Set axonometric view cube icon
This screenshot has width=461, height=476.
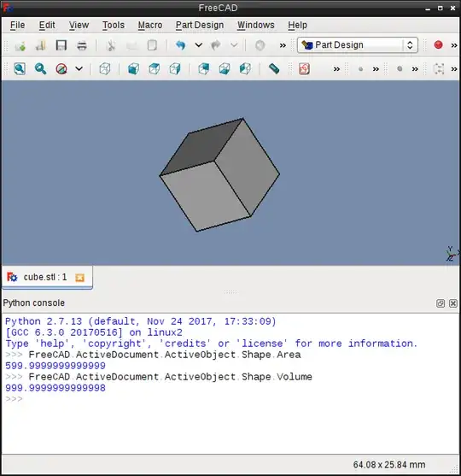[105, 69]
